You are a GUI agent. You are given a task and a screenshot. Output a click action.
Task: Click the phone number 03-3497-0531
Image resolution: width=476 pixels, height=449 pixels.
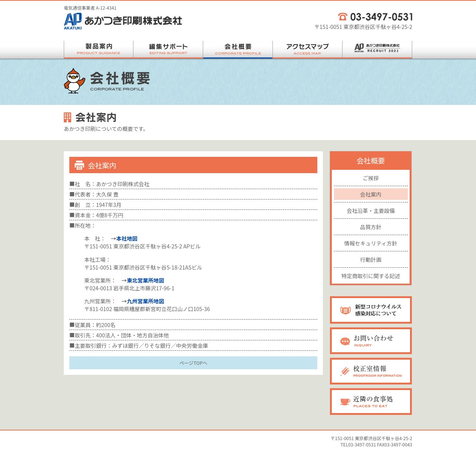381,17
